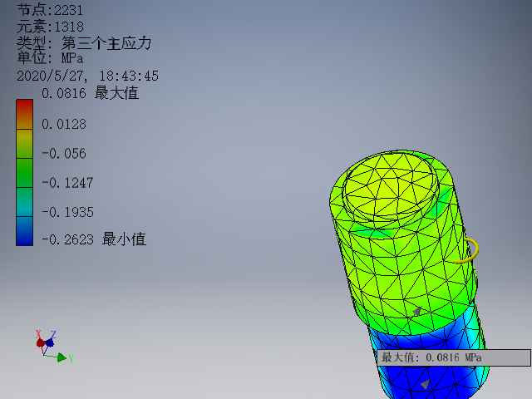Click the '单位: MPa' units text
532x399 pixels.
(50, 57)
